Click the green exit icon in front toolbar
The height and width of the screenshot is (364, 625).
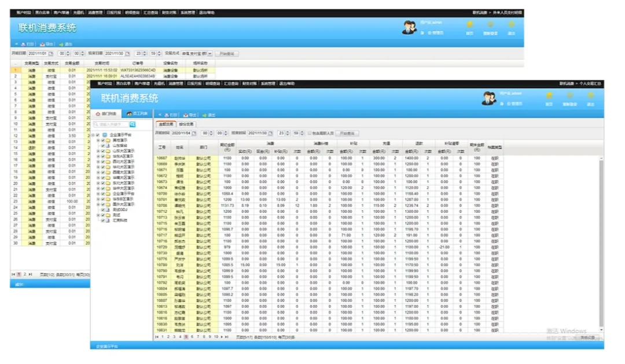pyautogui.click(x=205, y=115)
